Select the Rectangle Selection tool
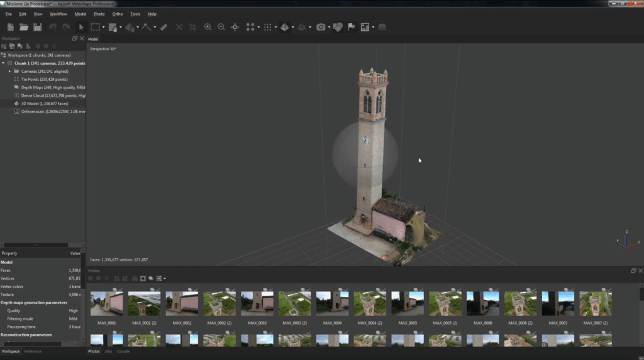644x360 pixels. pyautogui.click(x=96, y=27)
